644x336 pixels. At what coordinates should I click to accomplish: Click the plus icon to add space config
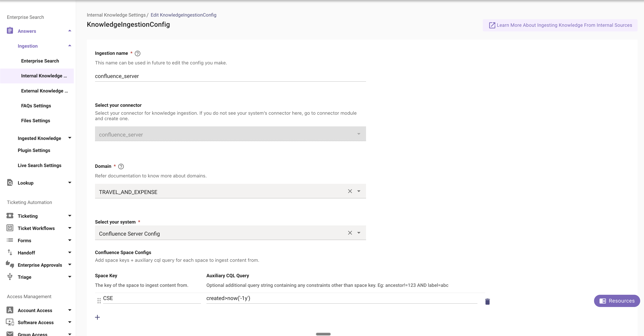click(x=97, y=317)
